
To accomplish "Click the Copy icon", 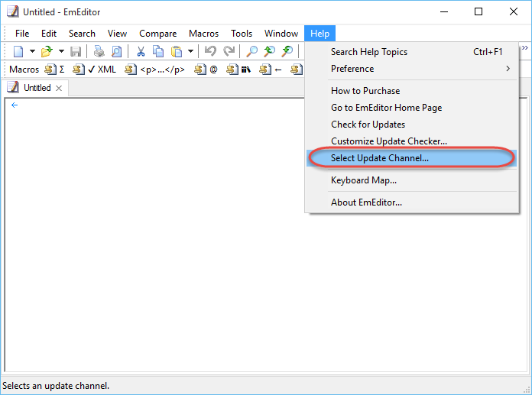I will coord(158,51).
